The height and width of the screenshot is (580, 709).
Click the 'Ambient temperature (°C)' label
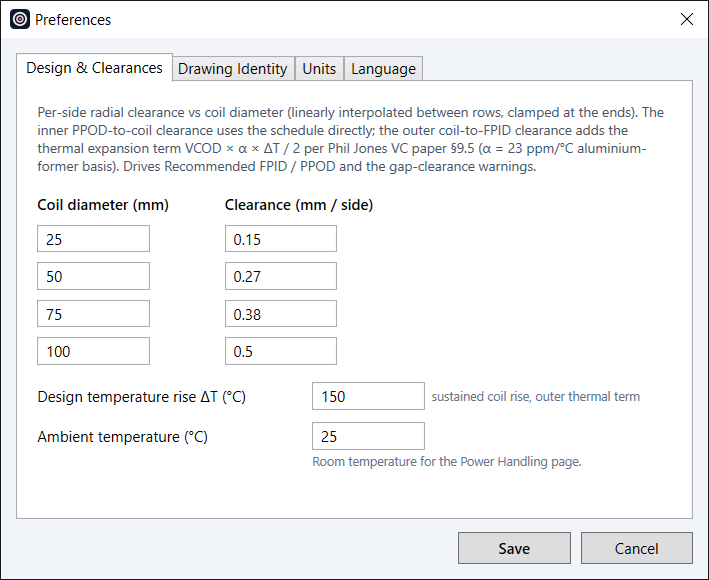coord(123,437)
